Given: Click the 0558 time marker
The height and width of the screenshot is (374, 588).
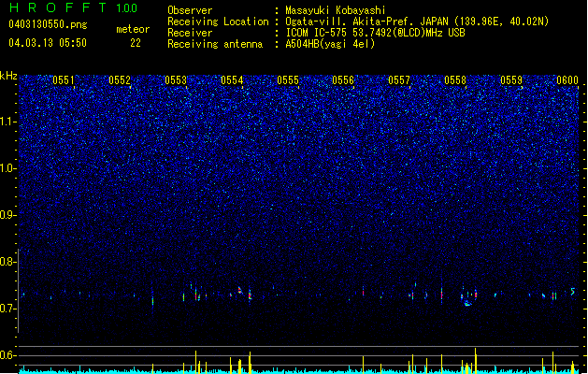Looking at the screenshot, I should coord(455,80).
